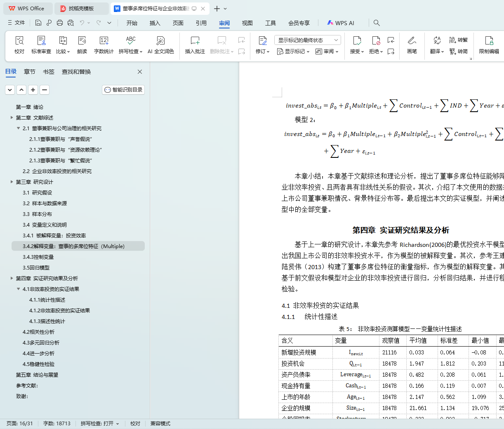This screenshot has width=504, height=429.
Task: Convert text with 转繁 button
Action: [x=458, y=40]
